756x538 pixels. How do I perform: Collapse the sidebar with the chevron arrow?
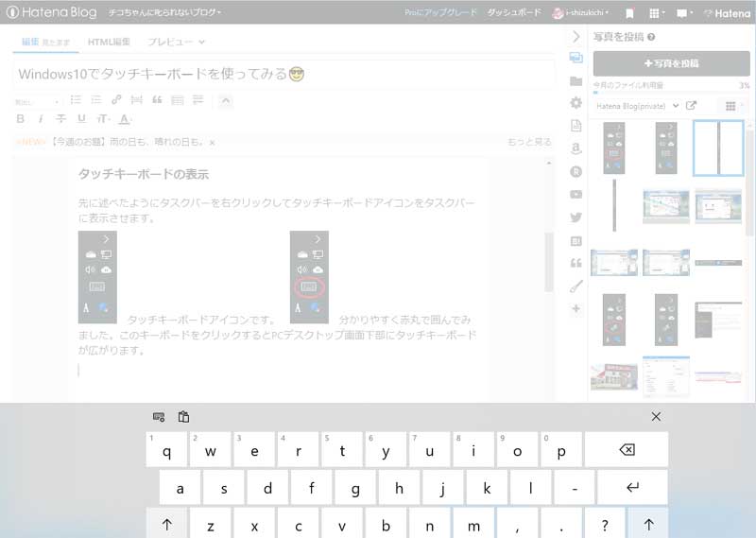(576, 37)
